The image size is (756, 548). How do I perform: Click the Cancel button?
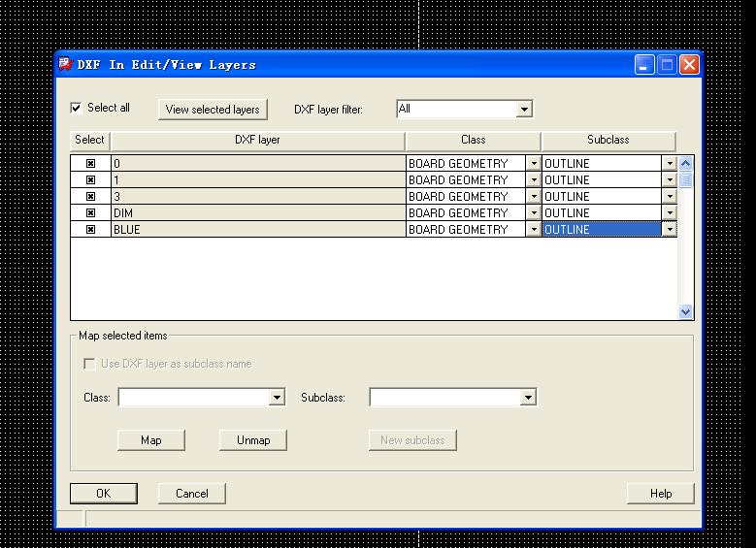point(192,494)
